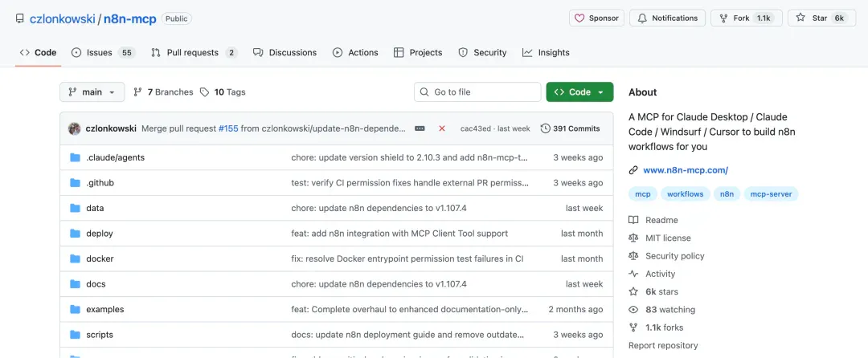Open the n8n-mcp repository name link
This screenshot has height=358, width=868.
(x=130, y=18)
